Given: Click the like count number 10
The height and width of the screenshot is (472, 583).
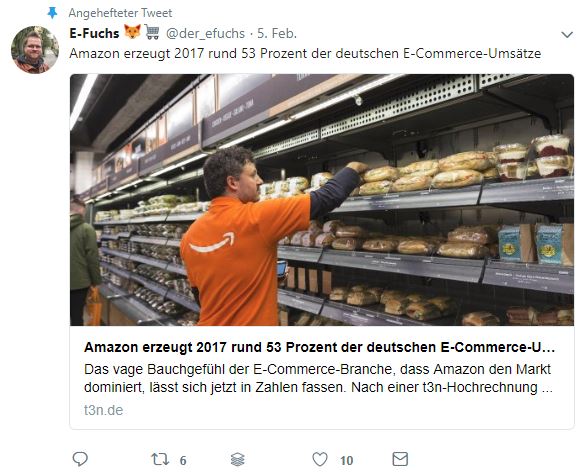Looking at the screenshot, I should coord(347,460).
